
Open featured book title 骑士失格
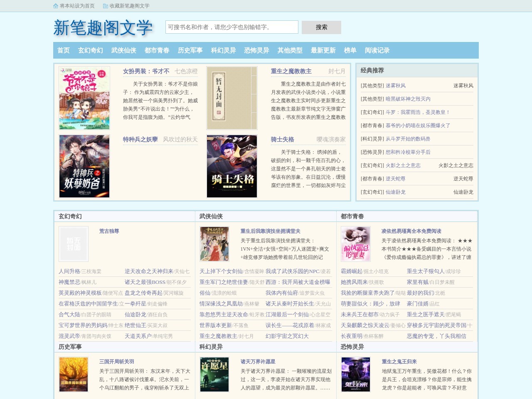click(283, 139)
